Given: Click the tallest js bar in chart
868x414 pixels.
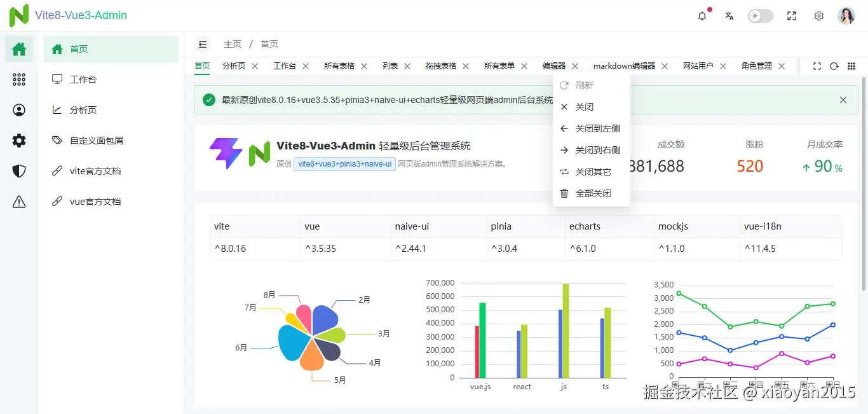Looking at the screenshot, I should [x=566, y=331].
